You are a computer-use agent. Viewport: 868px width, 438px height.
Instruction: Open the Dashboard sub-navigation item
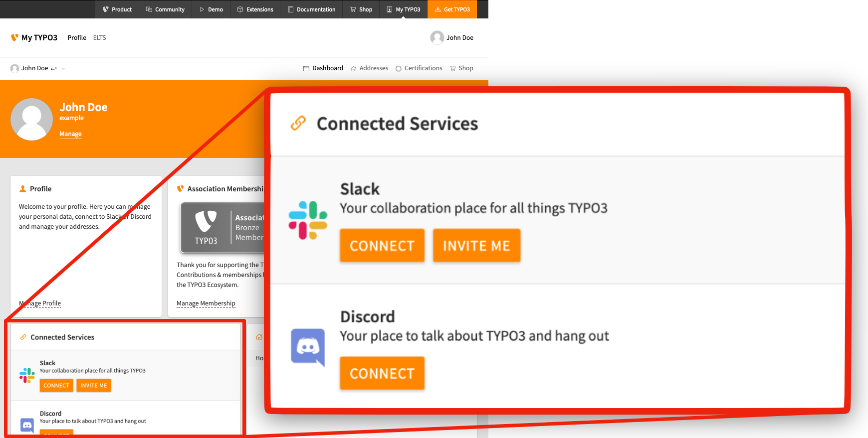pyautogui.click(x=323, y=68)
